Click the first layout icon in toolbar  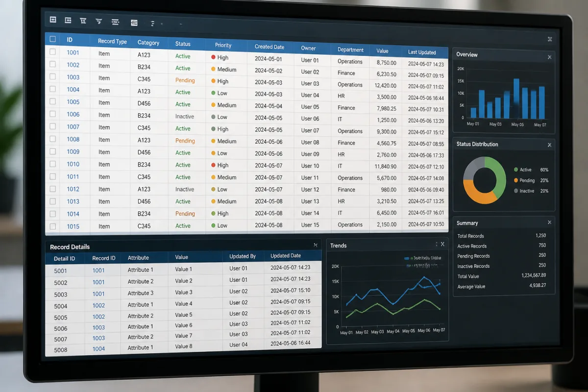(53, 20)
